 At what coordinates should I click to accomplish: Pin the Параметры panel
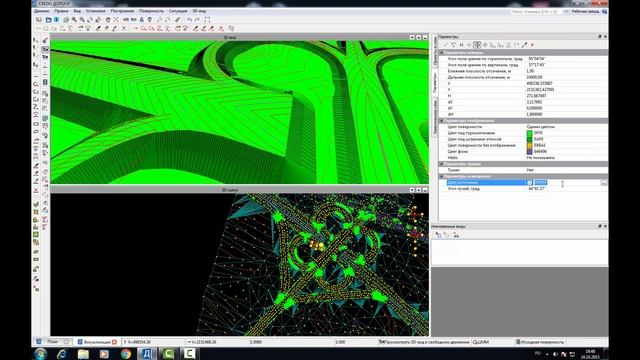(600, 37)
